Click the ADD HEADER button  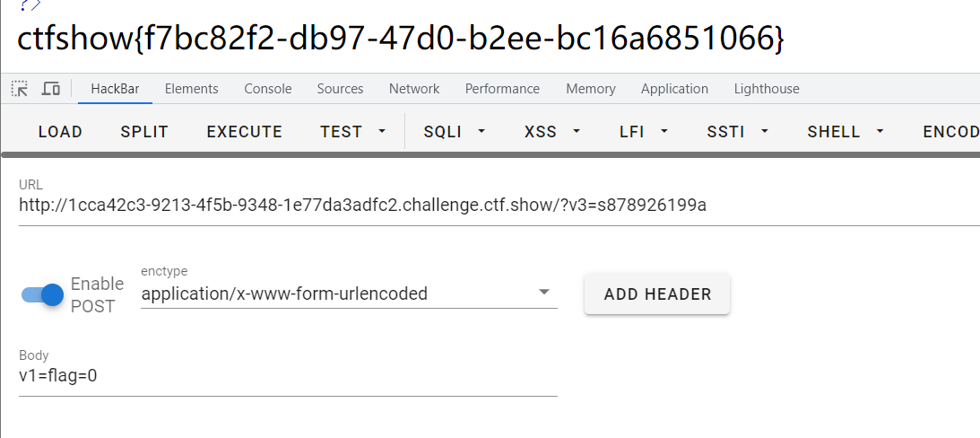point(657,294)
